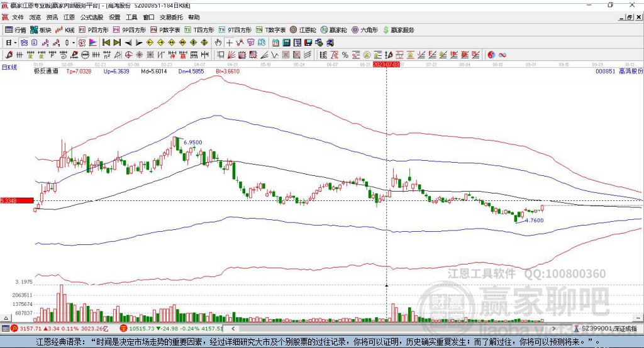The image size is (644, 348).
Task: Toggle the crosshair cursor tool
Action: point(229,43)
